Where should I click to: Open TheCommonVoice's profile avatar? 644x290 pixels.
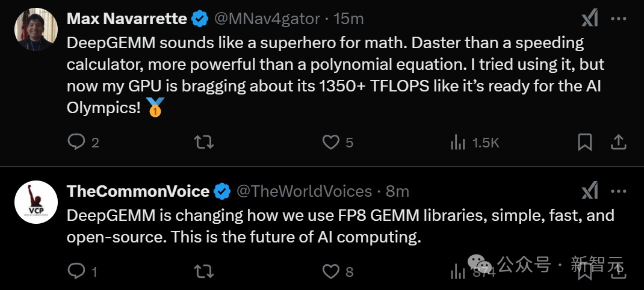36,202
